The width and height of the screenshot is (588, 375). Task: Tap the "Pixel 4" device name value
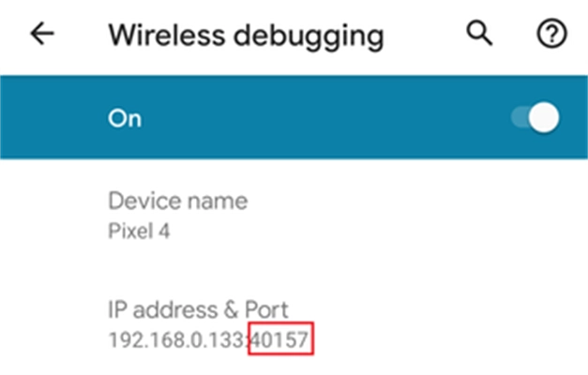(x=139, y=231)
